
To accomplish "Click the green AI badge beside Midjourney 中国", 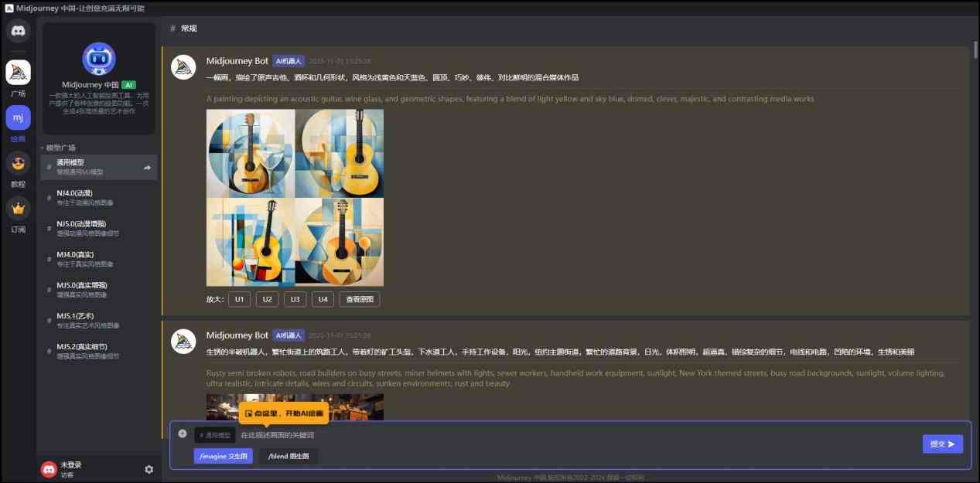I will pyautogui.click(x=128, y=85).
